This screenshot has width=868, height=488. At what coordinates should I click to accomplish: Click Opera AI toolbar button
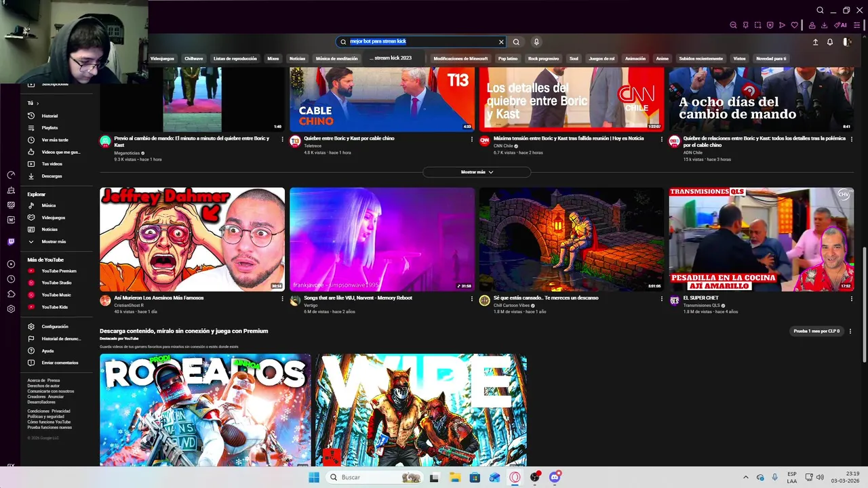841,25
